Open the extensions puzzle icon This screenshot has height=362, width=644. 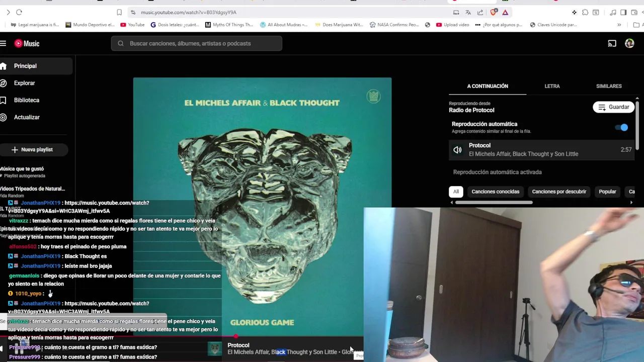[585, 12]
